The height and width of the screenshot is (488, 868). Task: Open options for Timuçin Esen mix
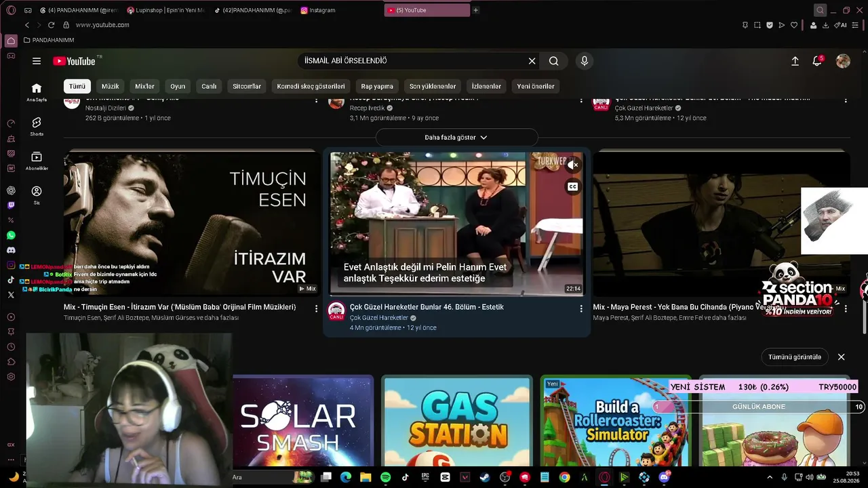316,308
